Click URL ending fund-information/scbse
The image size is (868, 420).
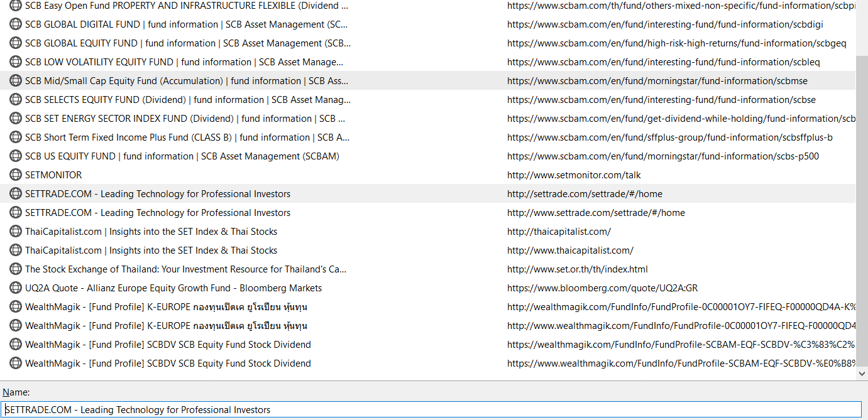point(662,100)
